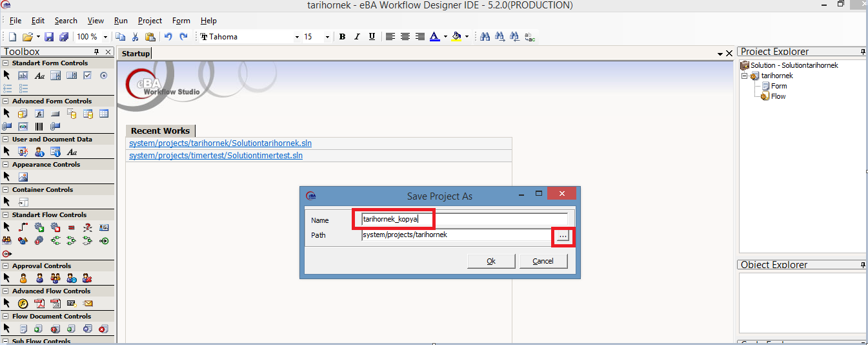
Task: Open the fill color dropdown arrow
Action: (467, 37)
